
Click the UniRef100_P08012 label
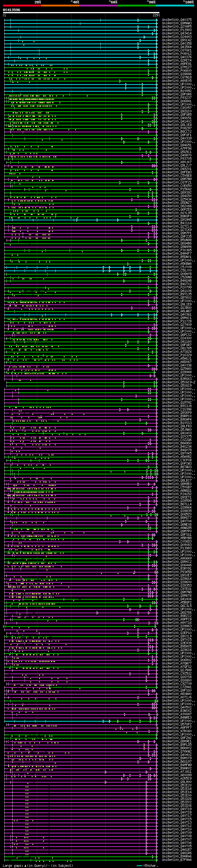pyautogui.click(x=177, y=54)
